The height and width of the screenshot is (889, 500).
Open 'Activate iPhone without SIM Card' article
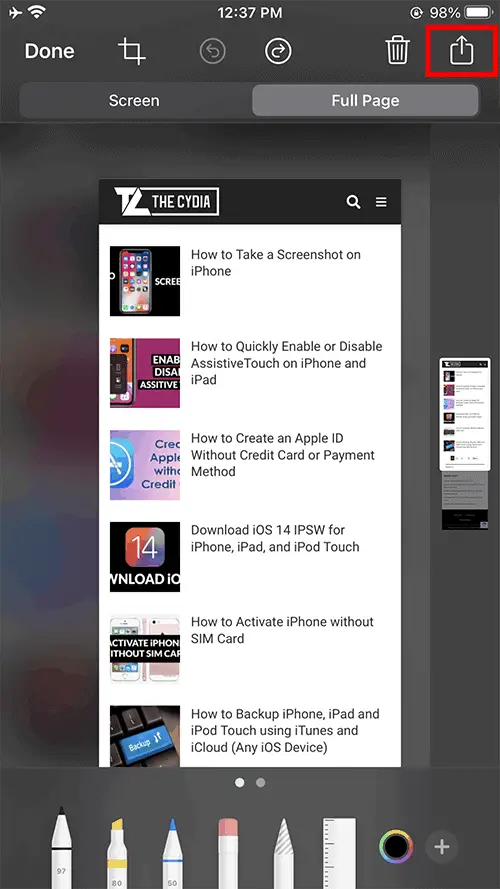282,630
